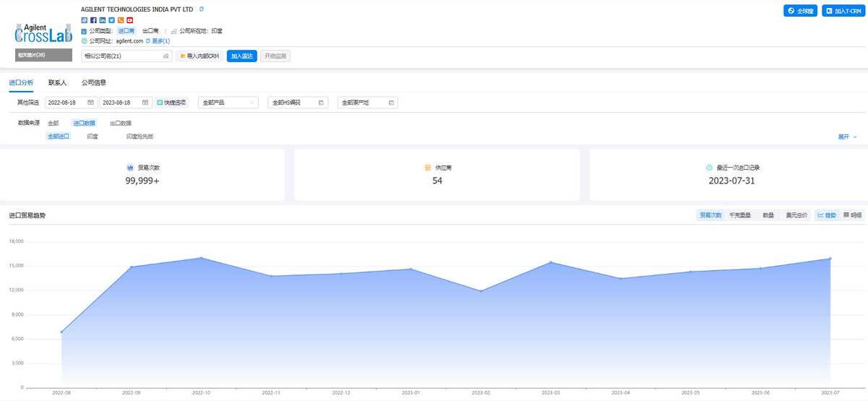Click 导入内部CRM button
868x401 pixels.
pyautogui.click(x=199, y=56)
